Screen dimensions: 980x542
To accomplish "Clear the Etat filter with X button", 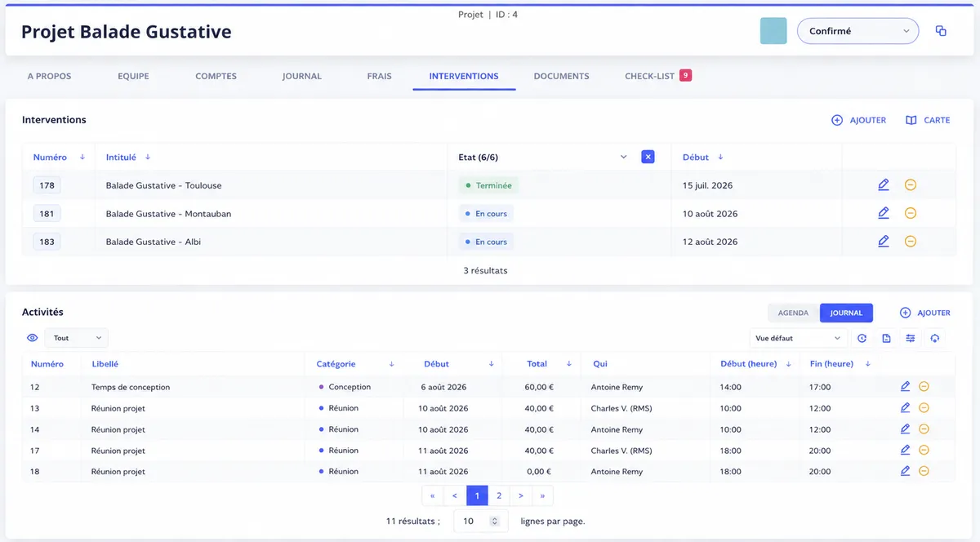I will pos(648,157).
